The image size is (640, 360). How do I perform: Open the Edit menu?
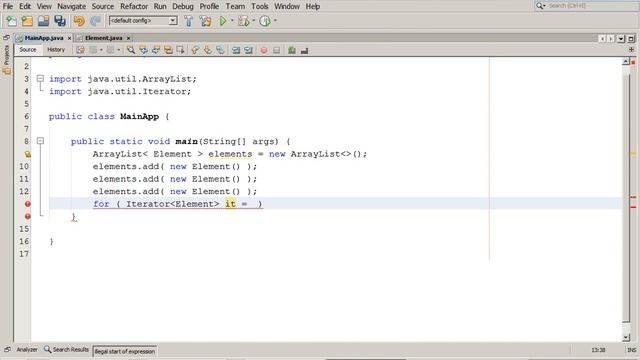coord(25,6)
